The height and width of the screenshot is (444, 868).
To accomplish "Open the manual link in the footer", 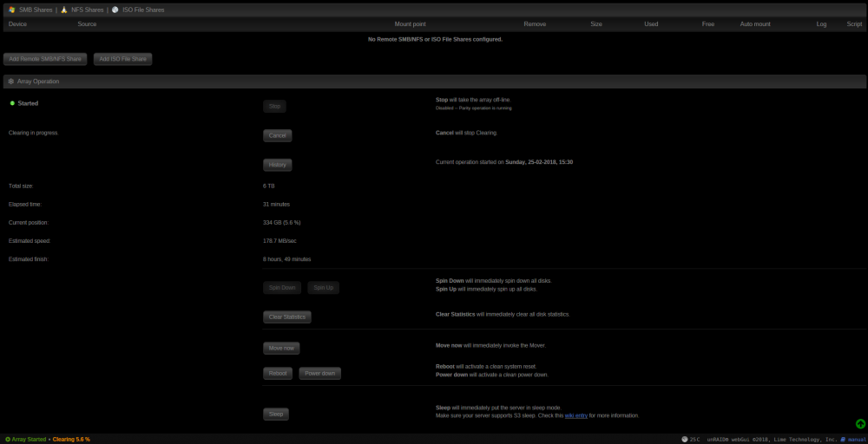I will point(857,440).
